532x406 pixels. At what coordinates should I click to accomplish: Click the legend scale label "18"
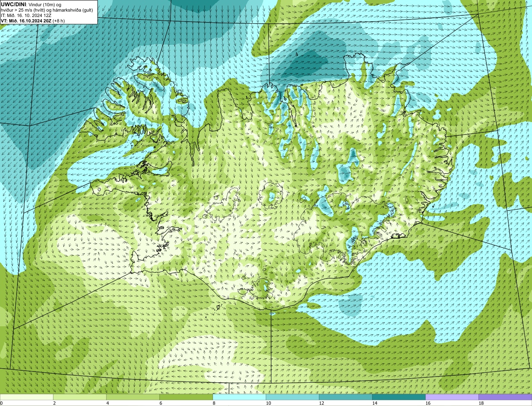pos(481,403)
